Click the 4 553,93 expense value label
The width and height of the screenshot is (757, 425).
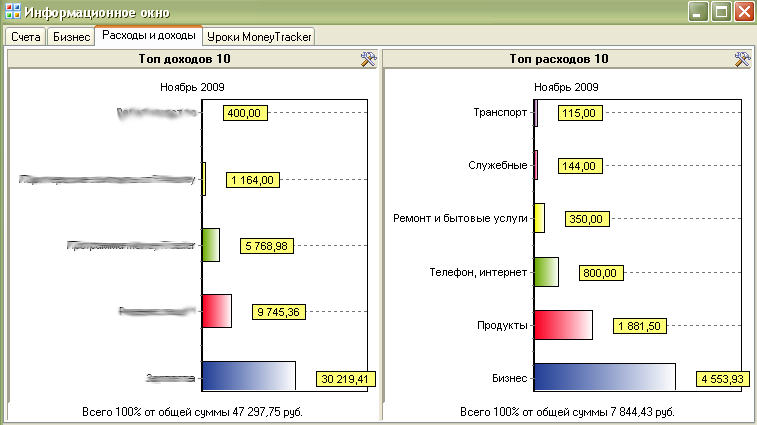[x=723, y=379]
